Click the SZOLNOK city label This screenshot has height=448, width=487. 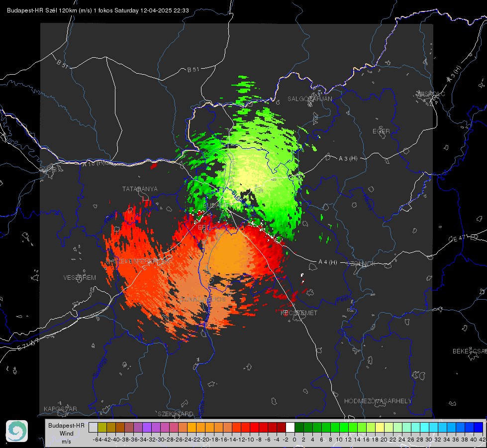pos(361,264)
